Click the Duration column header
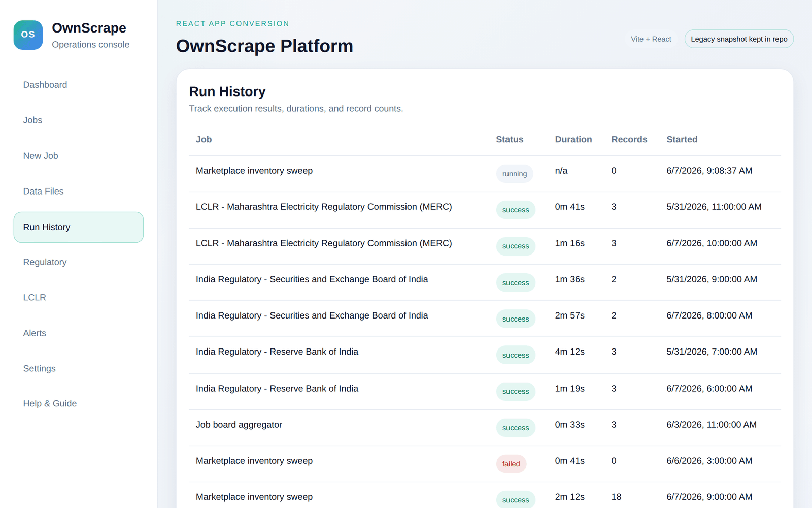This screenshot has height=508, width=812. click(x=573, y=139)
